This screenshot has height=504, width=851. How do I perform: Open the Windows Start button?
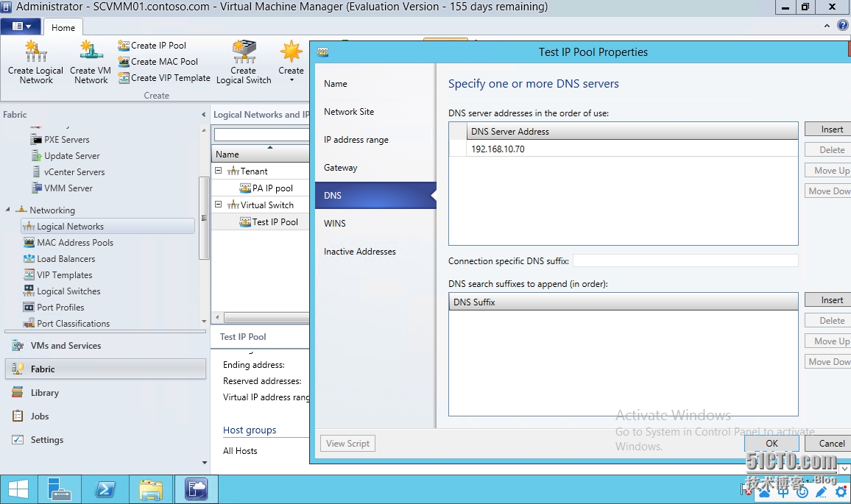(18, 489)
